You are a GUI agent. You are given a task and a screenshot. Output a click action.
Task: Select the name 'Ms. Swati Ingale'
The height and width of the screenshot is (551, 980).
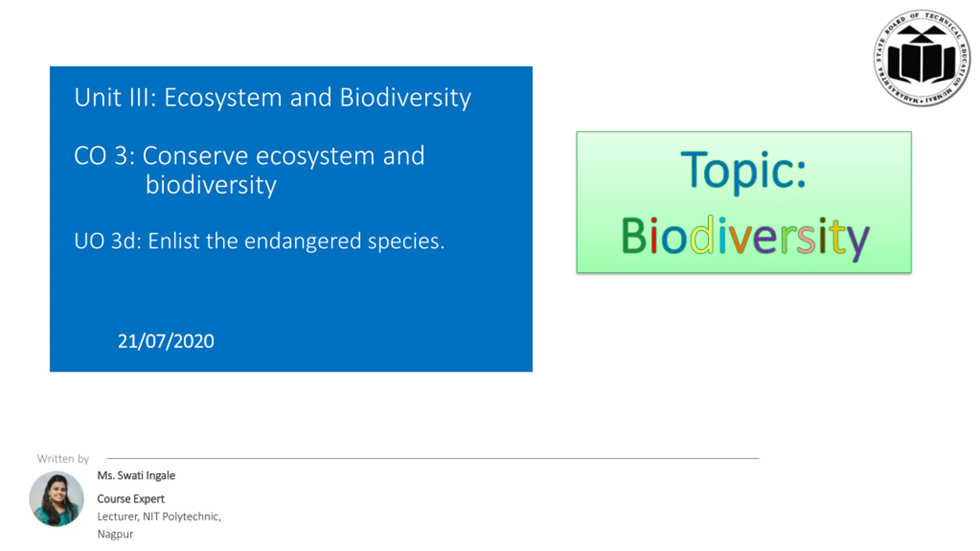(x=136, y=476)
